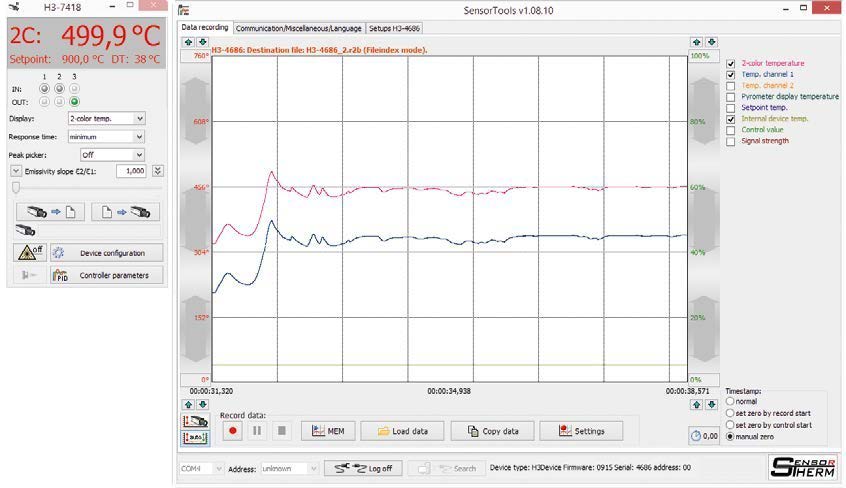Click the 499,9 °C temperature readout

click(x=111, y=36)
